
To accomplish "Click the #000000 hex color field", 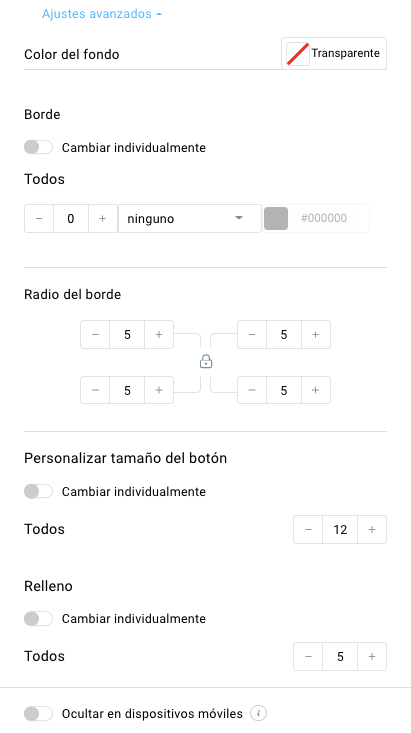I will [x=329, y=218].
